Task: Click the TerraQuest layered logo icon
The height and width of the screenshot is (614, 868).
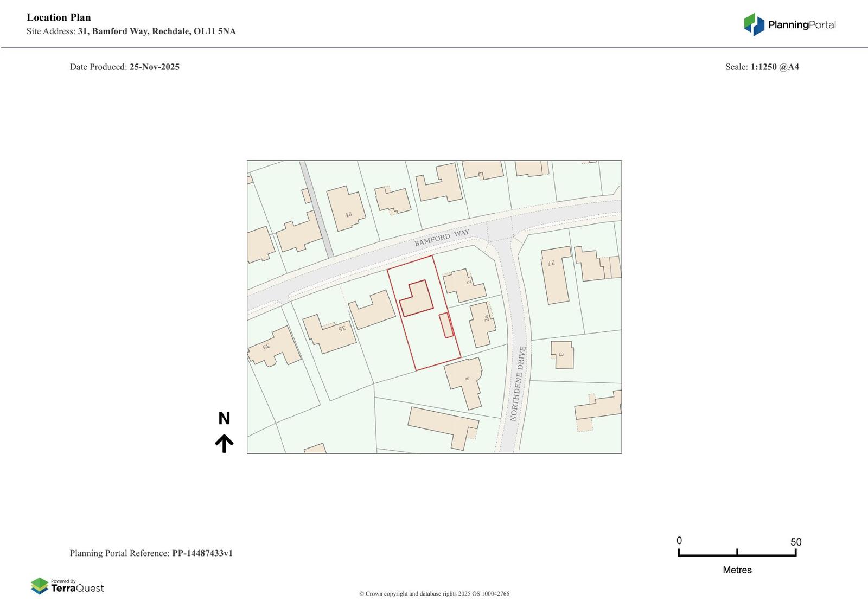Action: point(40,586)
